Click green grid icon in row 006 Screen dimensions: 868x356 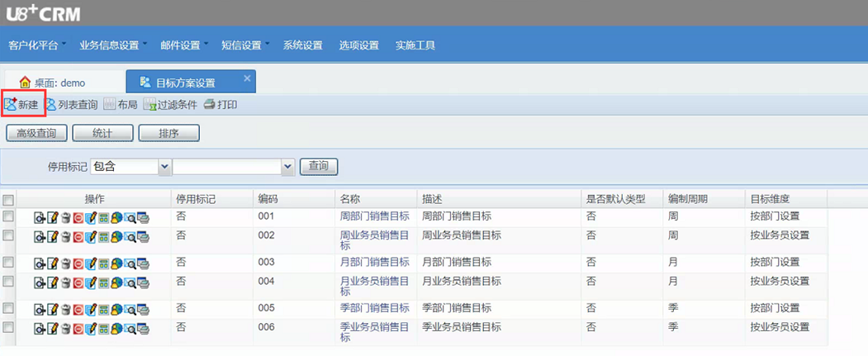pos(103,327)
